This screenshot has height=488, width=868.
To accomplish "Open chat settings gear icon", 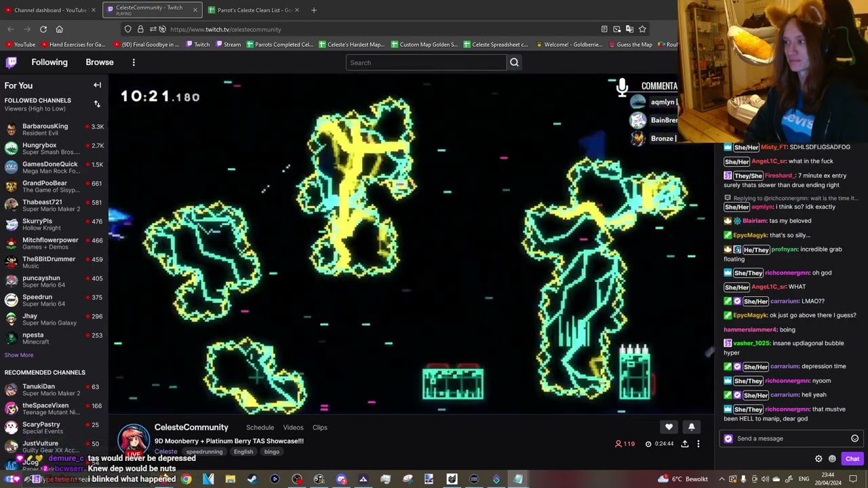I will (818, 459).
